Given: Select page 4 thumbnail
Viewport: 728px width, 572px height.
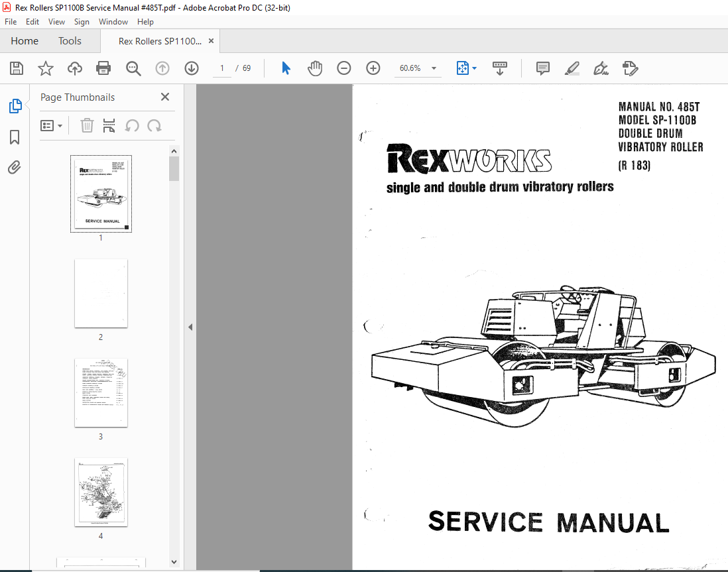Looking at the screenshot, I should (101, 492).
